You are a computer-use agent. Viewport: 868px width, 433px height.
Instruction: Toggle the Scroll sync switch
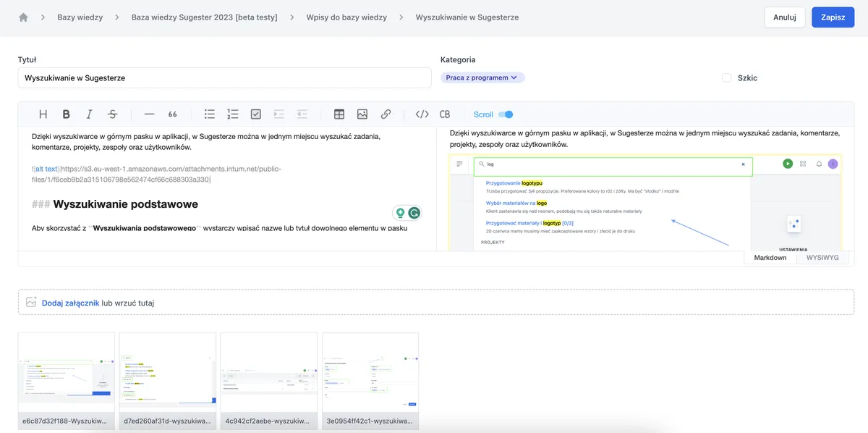pyautogui.click(x=506, y=114)
